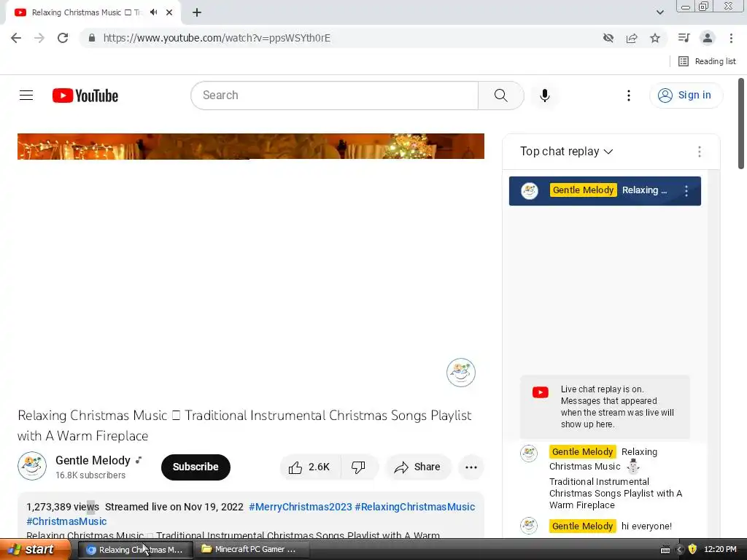Mute the tab via speaker icon
The image size is (747, 560).
(x=153, y=12)
